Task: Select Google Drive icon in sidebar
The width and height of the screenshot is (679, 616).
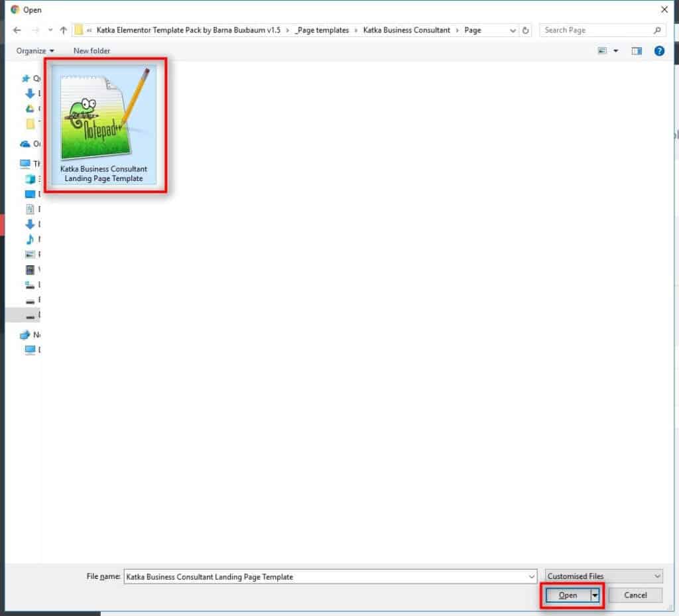Action: click(x=30, y=109)
